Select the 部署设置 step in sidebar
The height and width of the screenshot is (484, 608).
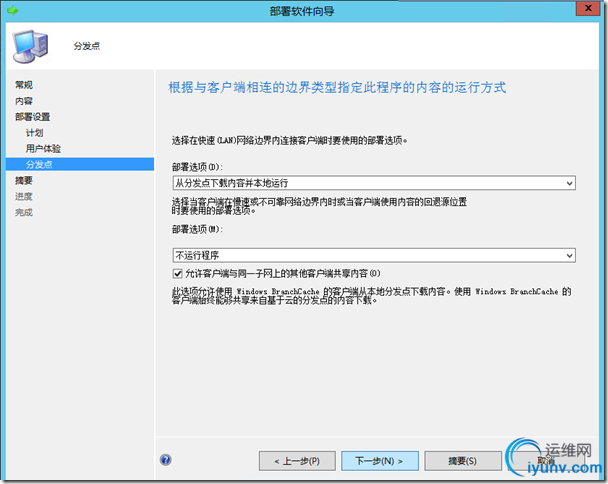tap(33, 117)
